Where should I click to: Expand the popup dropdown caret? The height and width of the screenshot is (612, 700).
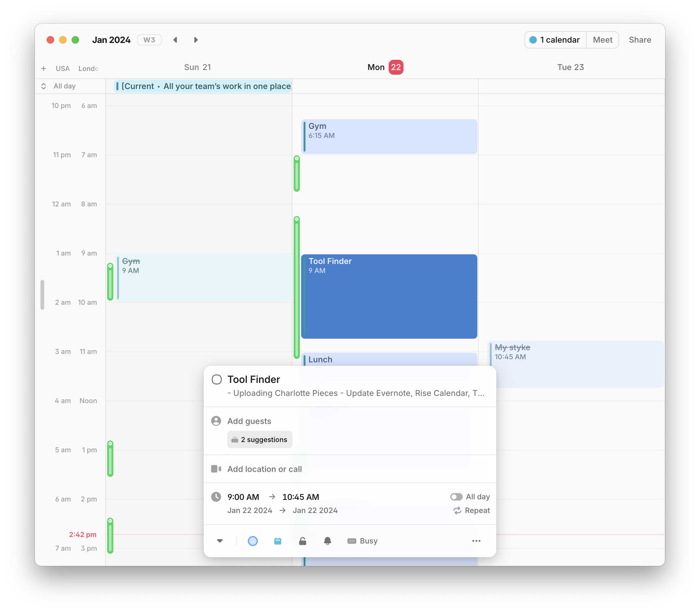point(220,541)
